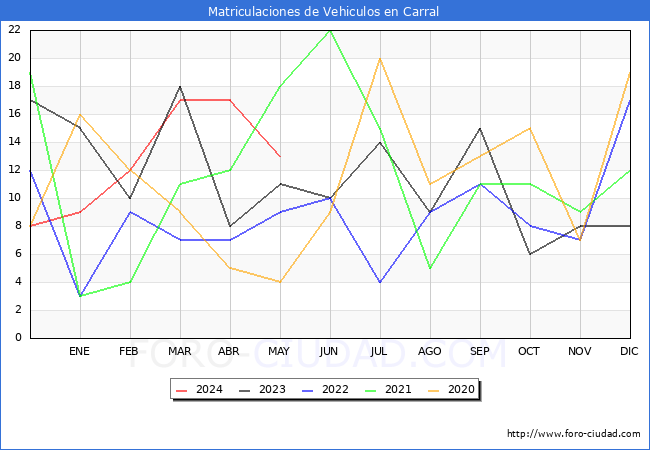Click the DIC month axis label
650x450 pixels.
pyautogui.click(x=629, y=351)
